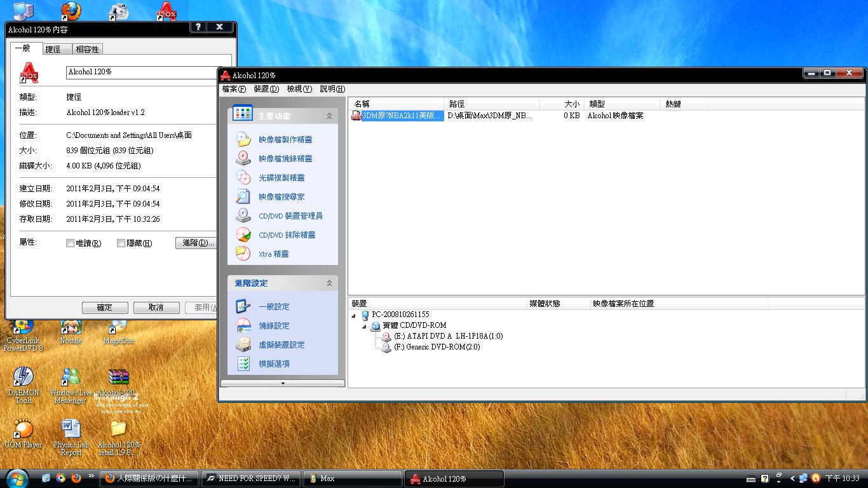The height and width of the screenshot is (488, 868).
Task: Open the 裝置 menu
Action: point(266,89)
